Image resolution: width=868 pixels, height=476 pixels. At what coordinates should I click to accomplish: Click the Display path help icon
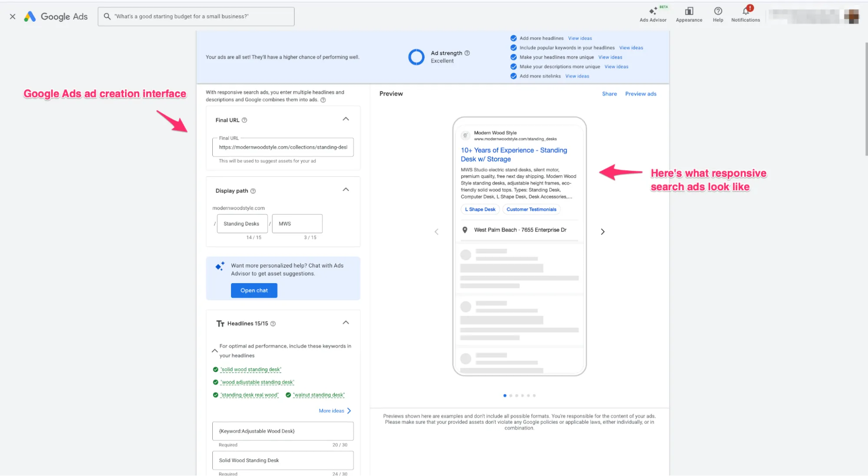(x=253, y=191)
